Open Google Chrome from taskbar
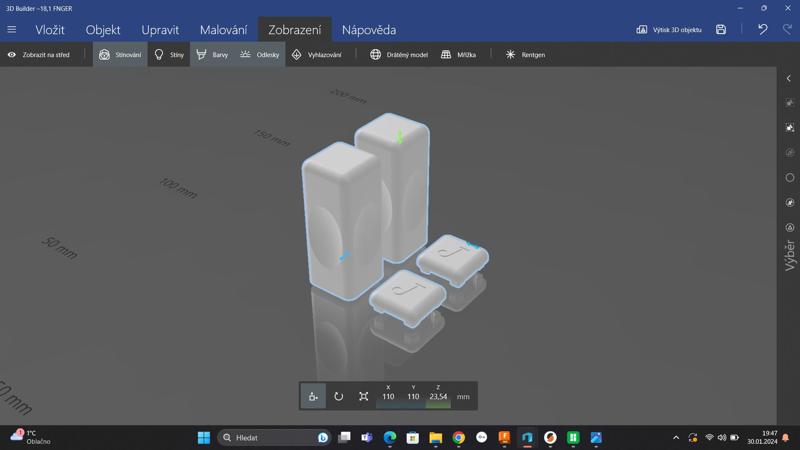 coord(459,438)
